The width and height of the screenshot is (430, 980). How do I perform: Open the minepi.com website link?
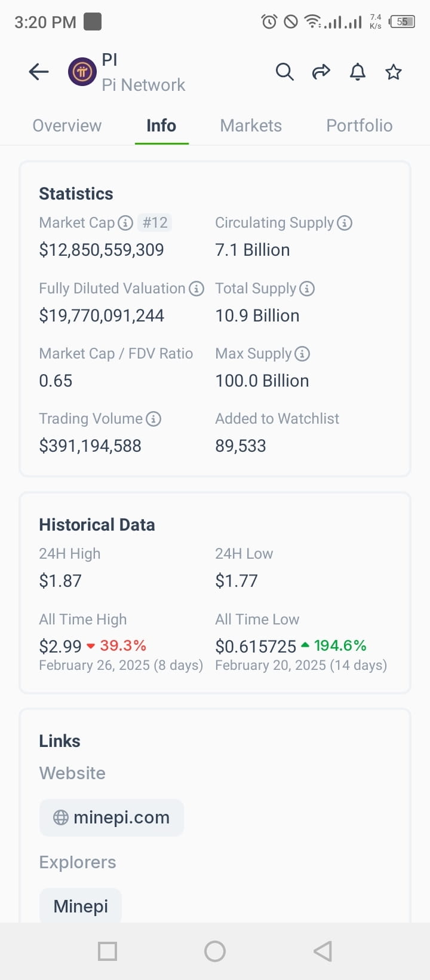112,817
